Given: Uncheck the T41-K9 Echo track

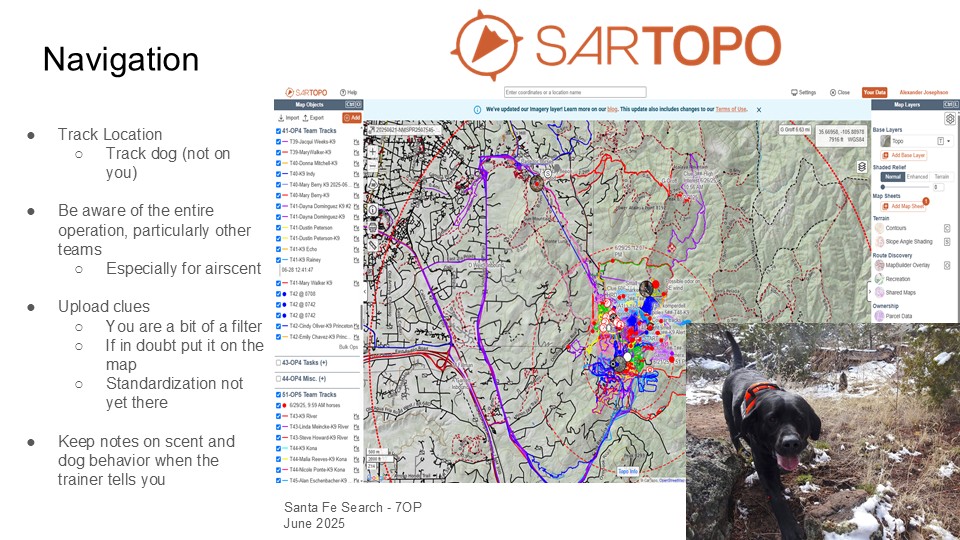Looking at the screenshot, I should click(279, 249).
